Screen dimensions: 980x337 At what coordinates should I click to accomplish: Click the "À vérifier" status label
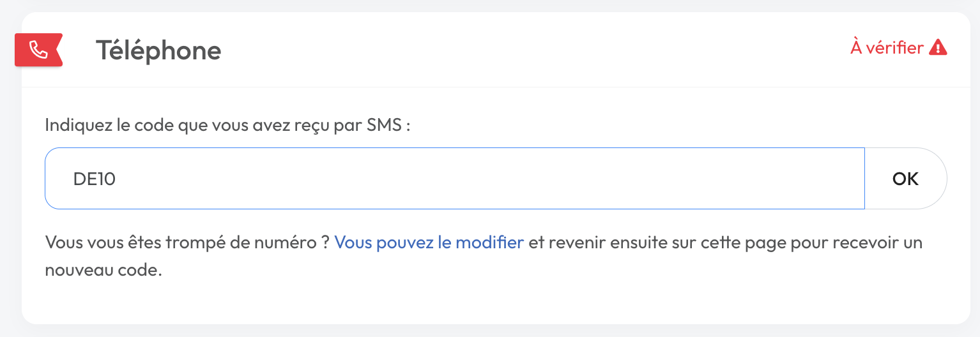[887, 48]
